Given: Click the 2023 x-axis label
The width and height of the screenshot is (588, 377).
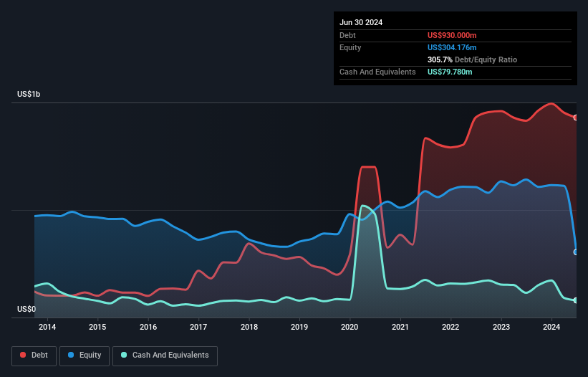Looking at the screenshot, I should point(501,327).
